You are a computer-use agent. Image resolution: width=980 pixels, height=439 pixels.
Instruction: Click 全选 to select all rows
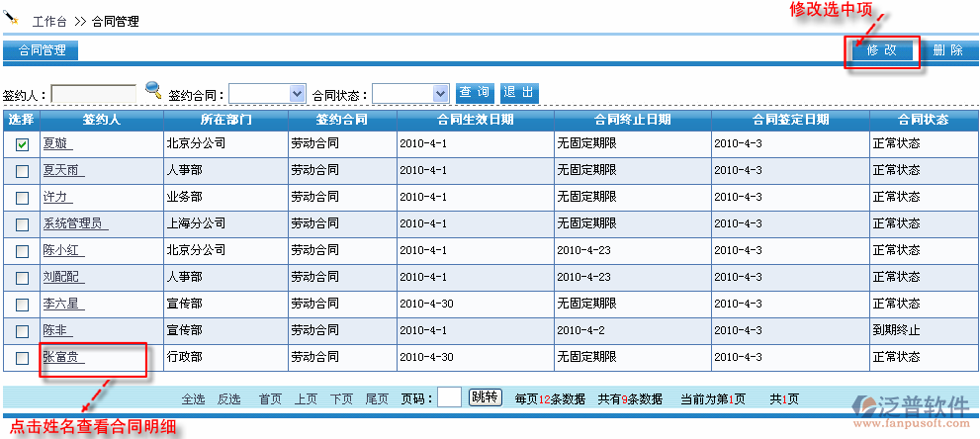pos(193,399)
